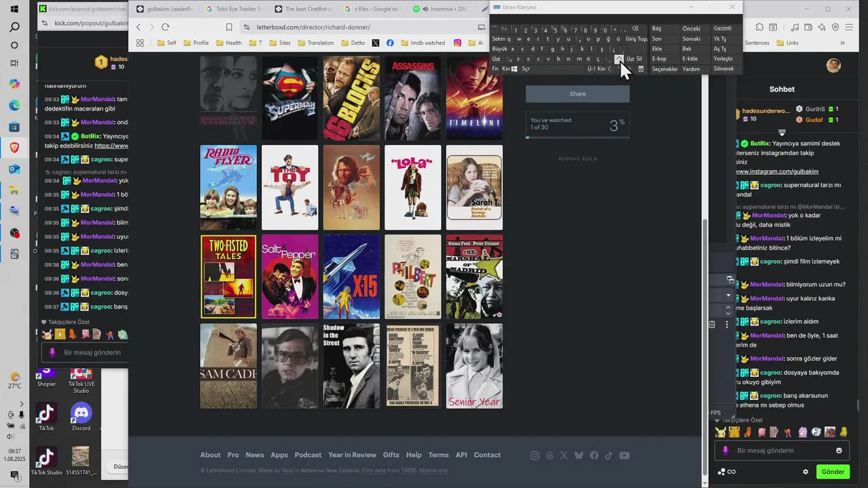Open the browser shield icon
This screenshot has width=868, height=488.
click(836, 27)
